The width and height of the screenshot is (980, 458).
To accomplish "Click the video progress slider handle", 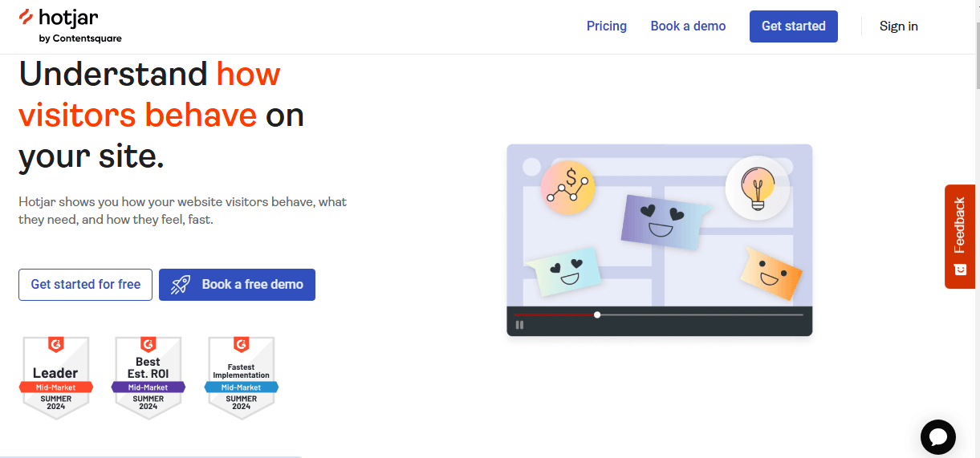I will coord(597,314).
